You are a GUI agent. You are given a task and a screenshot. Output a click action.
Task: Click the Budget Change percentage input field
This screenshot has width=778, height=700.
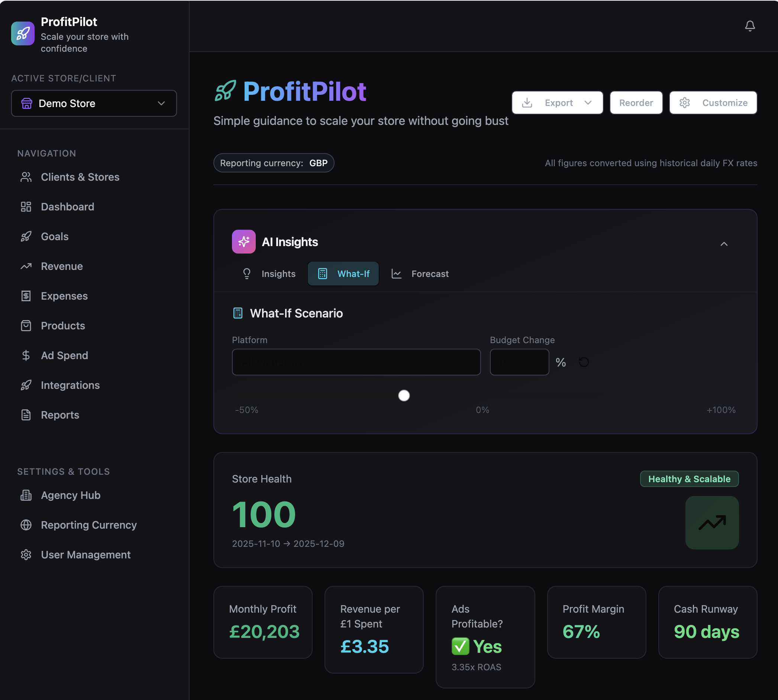coord(519,362)
